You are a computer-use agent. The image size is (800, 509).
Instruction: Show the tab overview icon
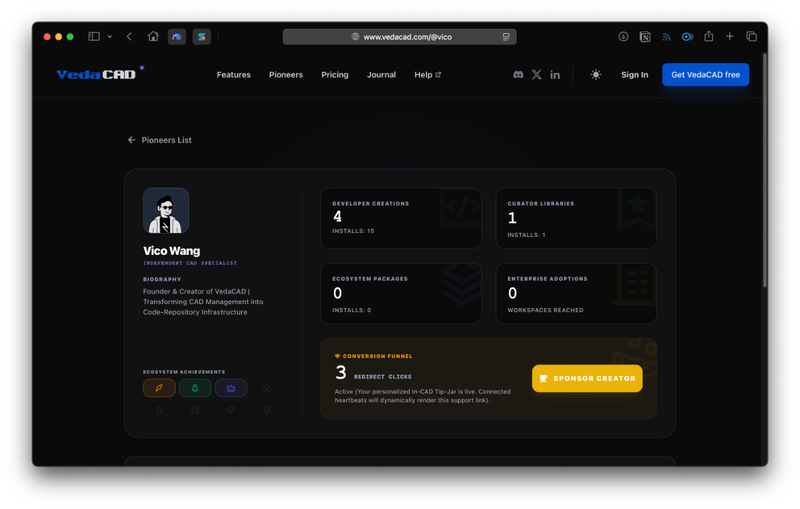pos(751,37)
